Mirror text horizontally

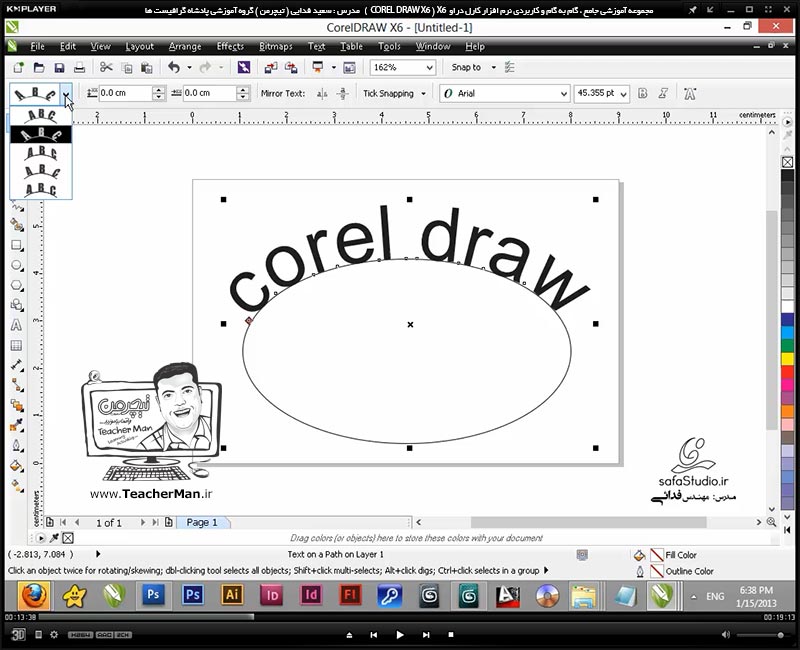coord(322,93)
